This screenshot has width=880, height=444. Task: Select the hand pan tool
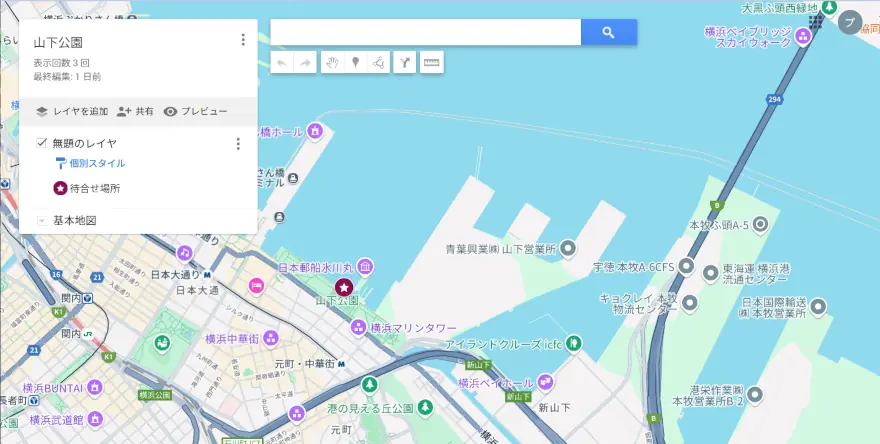coord(332,63)
